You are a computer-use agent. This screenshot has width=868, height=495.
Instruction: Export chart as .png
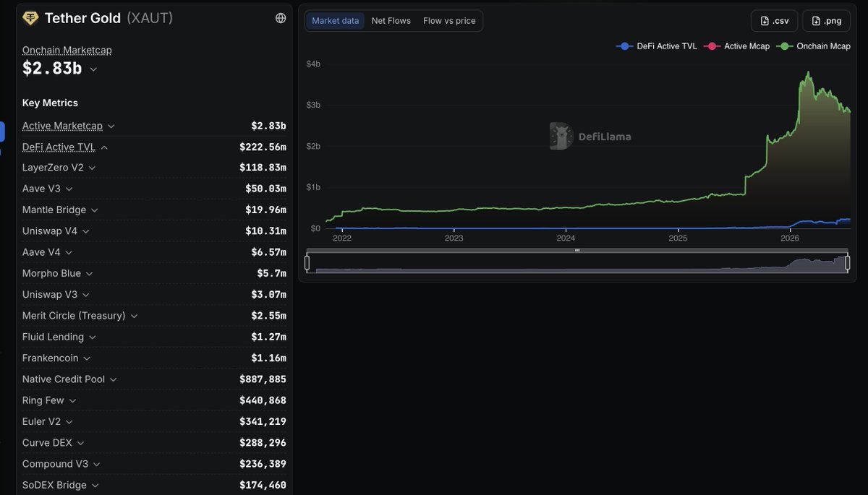(826, 21)
